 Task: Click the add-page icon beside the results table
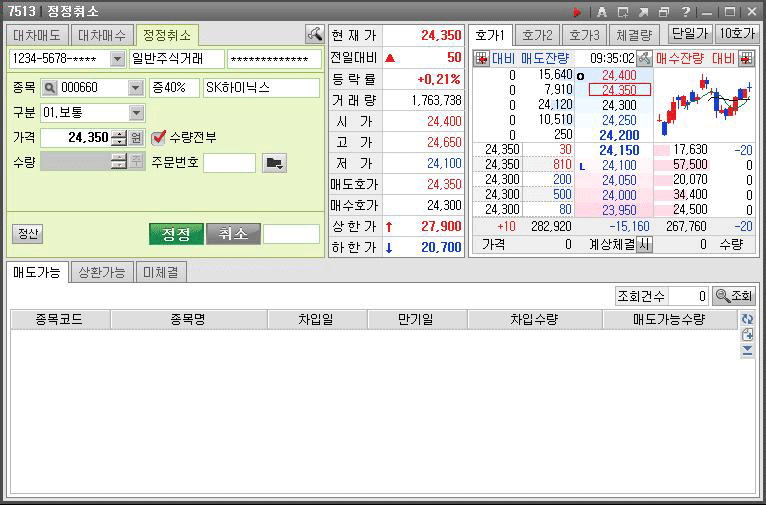point(747,335)
